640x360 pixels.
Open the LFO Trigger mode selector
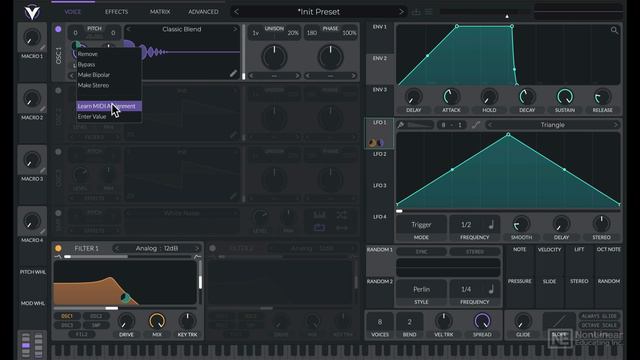tap(421, 224)
